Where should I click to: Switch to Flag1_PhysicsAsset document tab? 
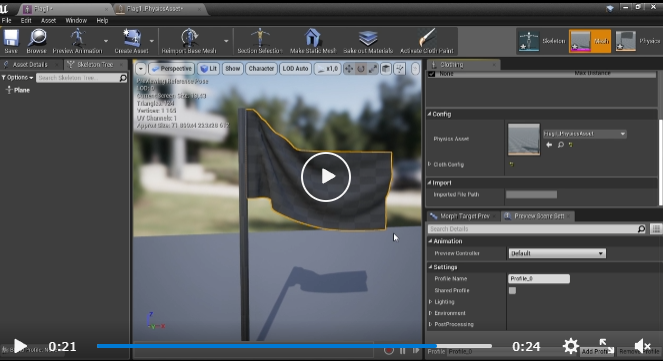click(x=155, y=8)
